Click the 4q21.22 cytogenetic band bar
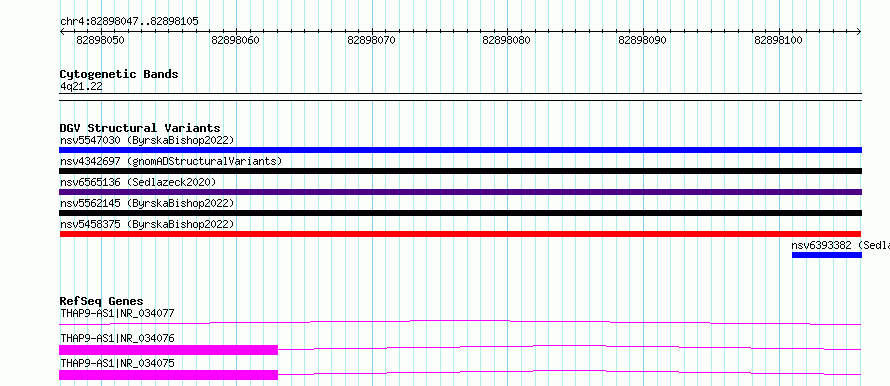Screen dimensions: 890x386 (460, 97)
